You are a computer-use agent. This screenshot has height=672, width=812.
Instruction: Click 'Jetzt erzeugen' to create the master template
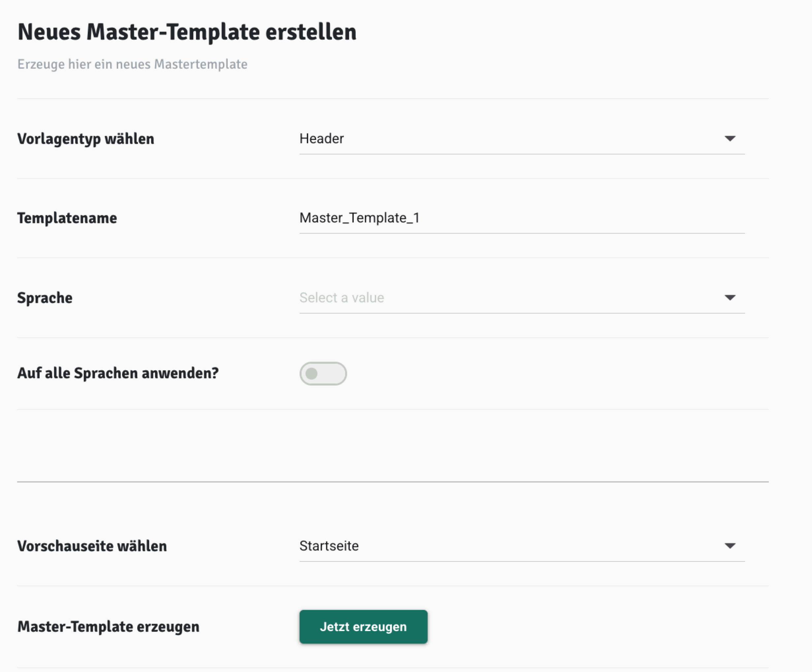coord(363,627)
